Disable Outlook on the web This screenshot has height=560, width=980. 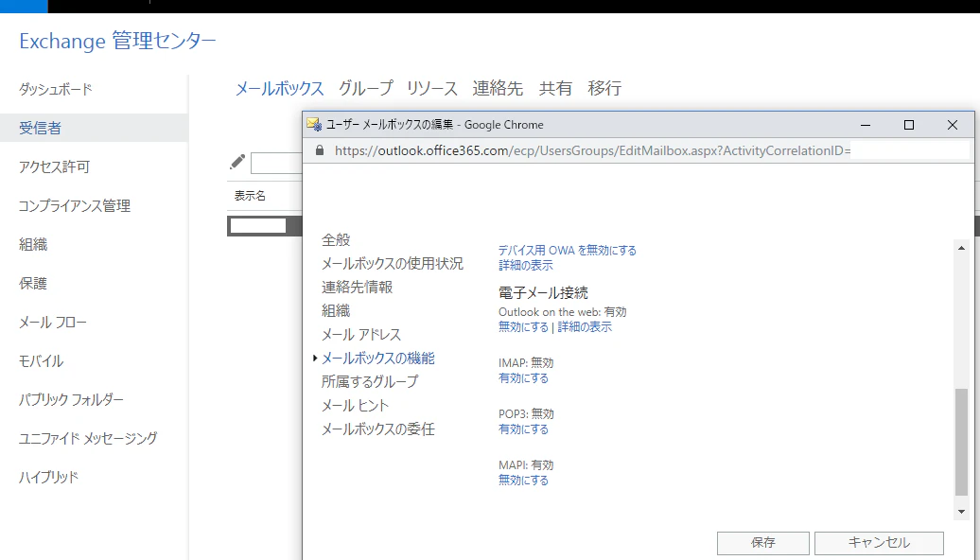pos(523,326)
